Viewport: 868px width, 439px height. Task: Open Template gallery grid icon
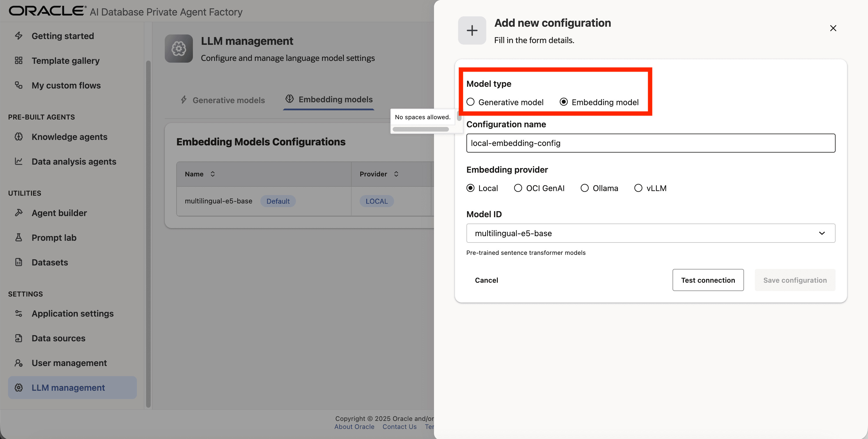click(19, 61)
